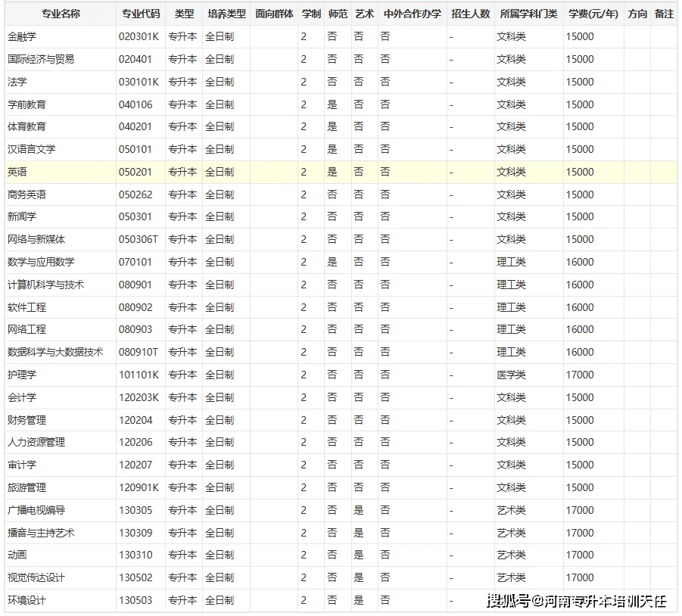The width and height of the screenshot is (682, 616).
Task: Click the 16000 tuition in 软件工程 row
Action: pyautogui.click(x=580, y=307)
